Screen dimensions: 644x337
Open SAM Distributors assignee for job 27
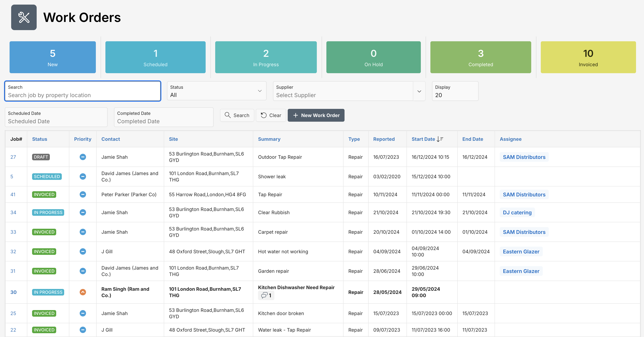(524, 157)
